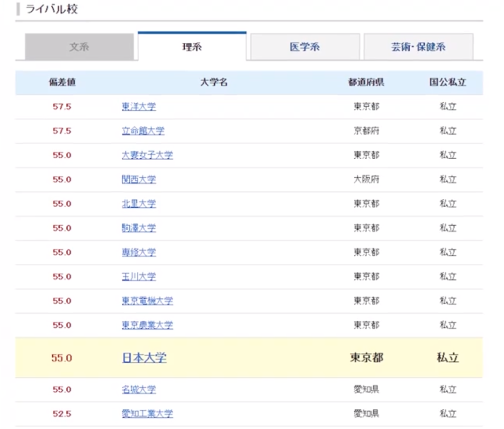This screenshot has height=429, width=504.
Task: Click 55.0 score in 駒澤大学 row
Action: pyautogui.click(x=62, y=228)
